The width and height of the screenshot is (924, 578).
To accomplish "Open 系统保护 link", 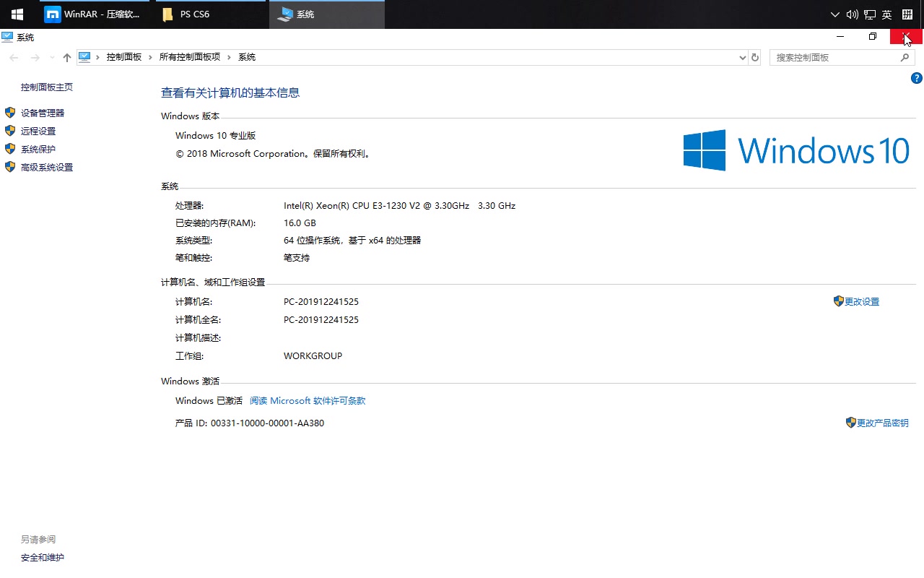I will (38, 150).
